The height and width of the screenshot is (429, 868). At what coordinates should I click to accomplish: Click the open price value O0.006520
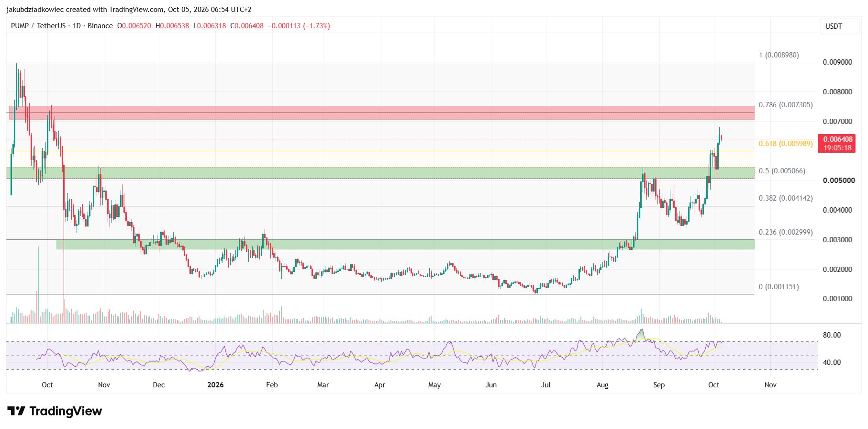tap(134, 26)
